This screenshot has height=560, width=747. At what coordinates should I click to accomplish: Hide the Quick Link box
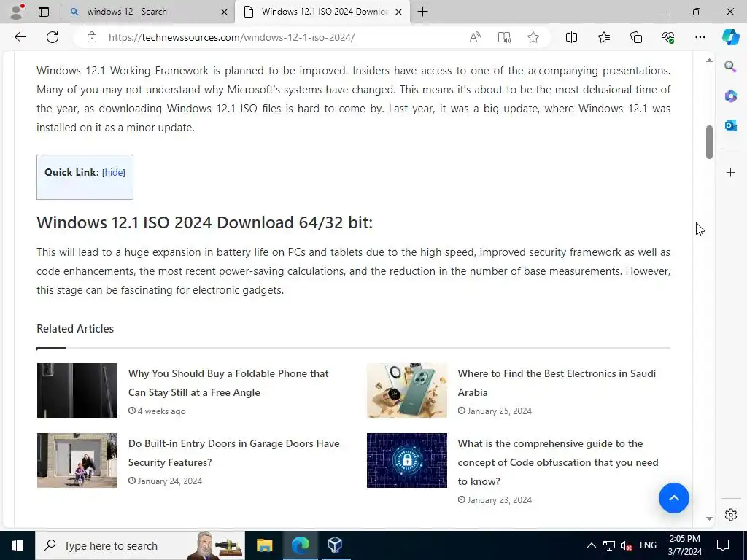[x=114, y=172]
